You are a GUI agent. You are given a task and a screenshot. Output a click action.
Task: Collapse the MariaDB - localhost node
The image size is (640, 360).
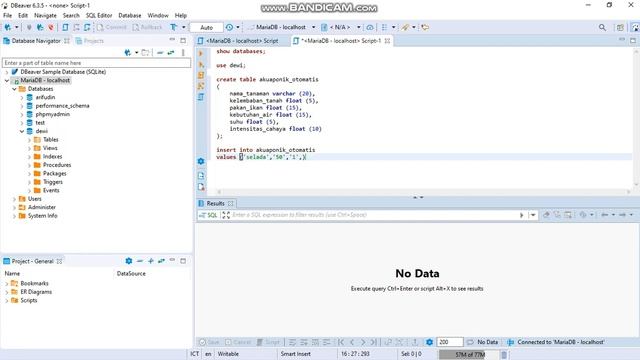click(x=7, y=80)
